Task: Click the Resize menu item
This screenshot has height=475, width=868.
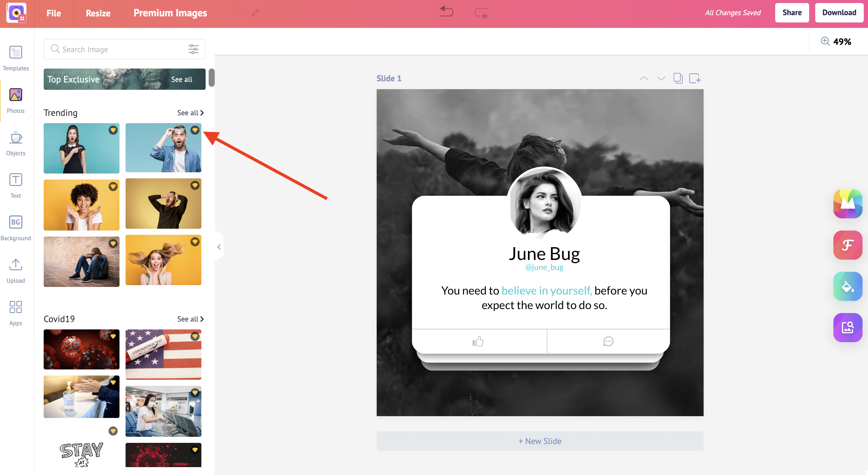Action: [98, 13]
